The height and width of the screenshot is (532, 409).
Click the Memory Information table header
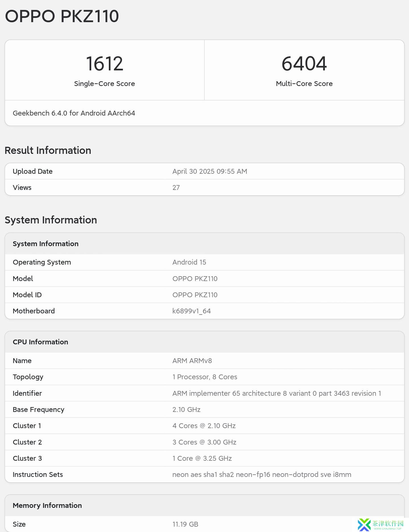click(x=47, y=506)
